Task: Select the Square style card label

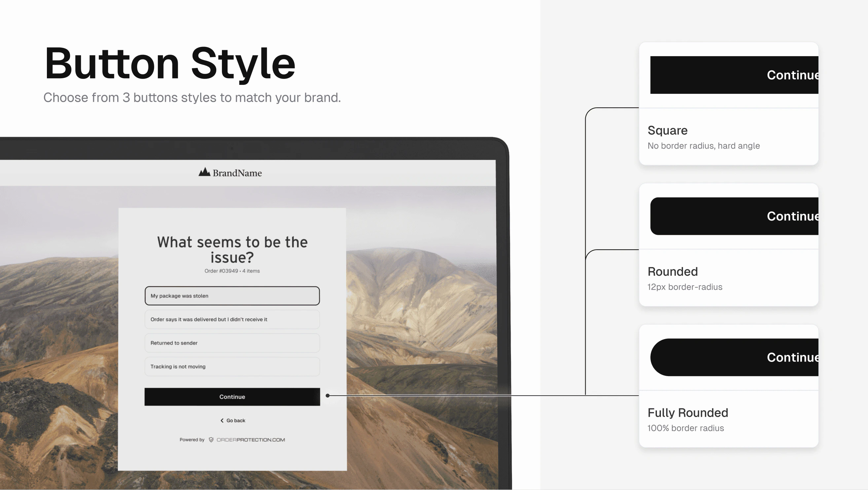Action: pos(668,130)
